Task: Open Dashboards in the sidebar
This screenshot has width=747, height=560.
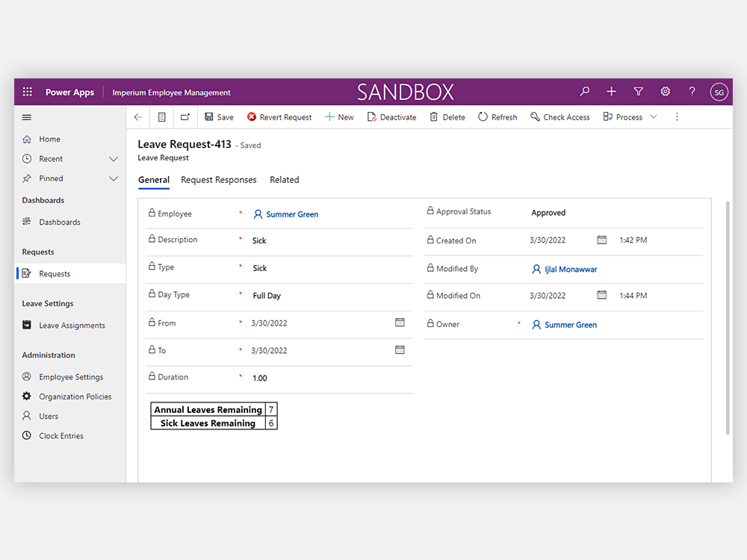Action: [x=60, y=222]
